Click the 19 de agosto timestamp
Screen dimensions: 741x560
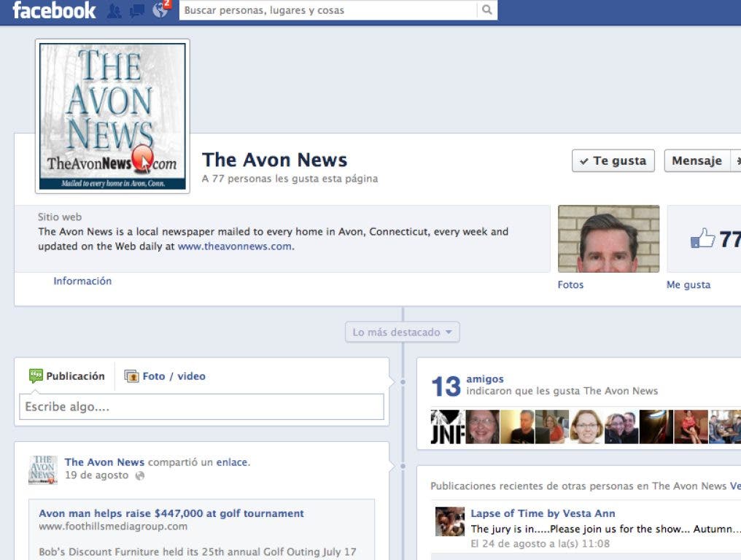(x=96, y=475)
